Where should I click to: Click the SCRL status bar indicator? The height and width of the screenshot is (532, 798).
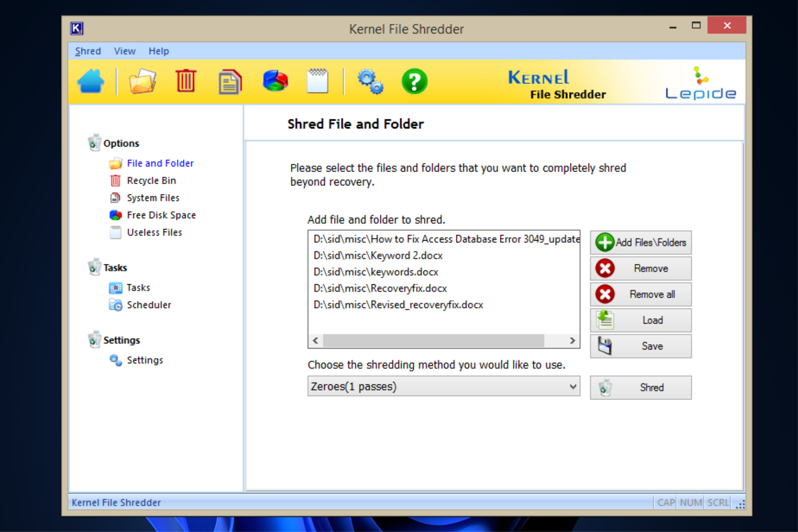pos(718,502)
